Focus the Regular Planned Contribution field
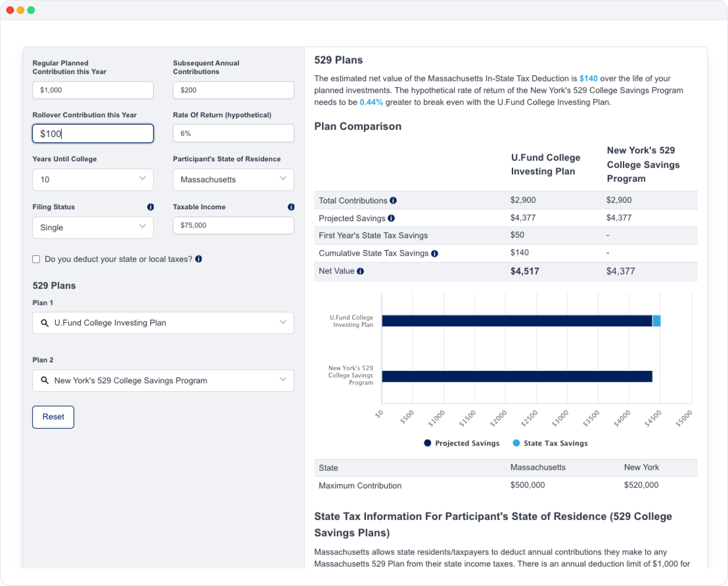The width and height of the screenshot is (728, 586). tap(93, 90)
